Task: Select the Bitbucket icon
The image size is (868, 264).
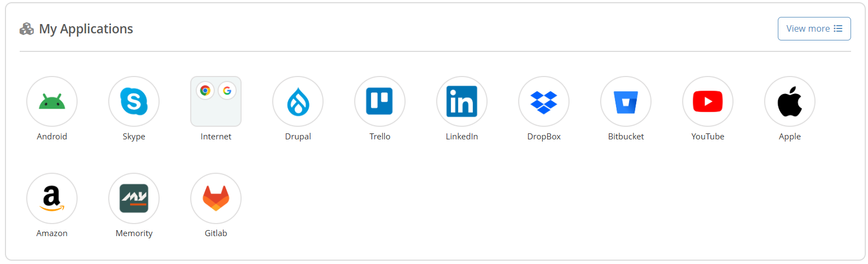Action: [626, 102]
